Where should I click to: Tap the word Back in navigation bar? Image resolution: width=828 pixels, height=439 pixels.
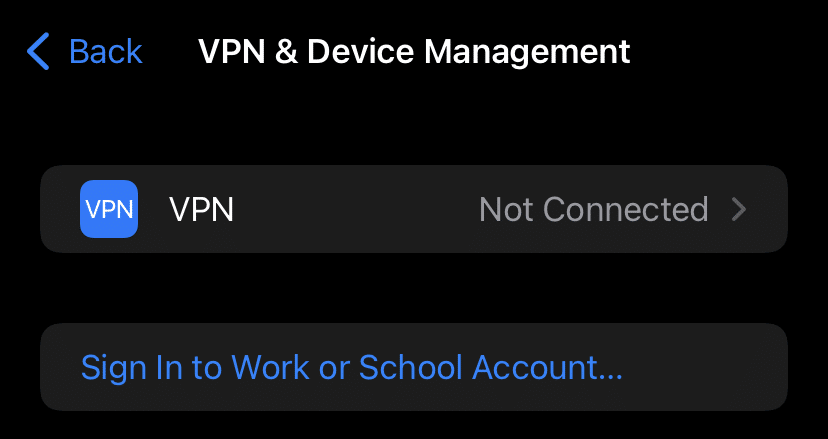tap(105, 51)
